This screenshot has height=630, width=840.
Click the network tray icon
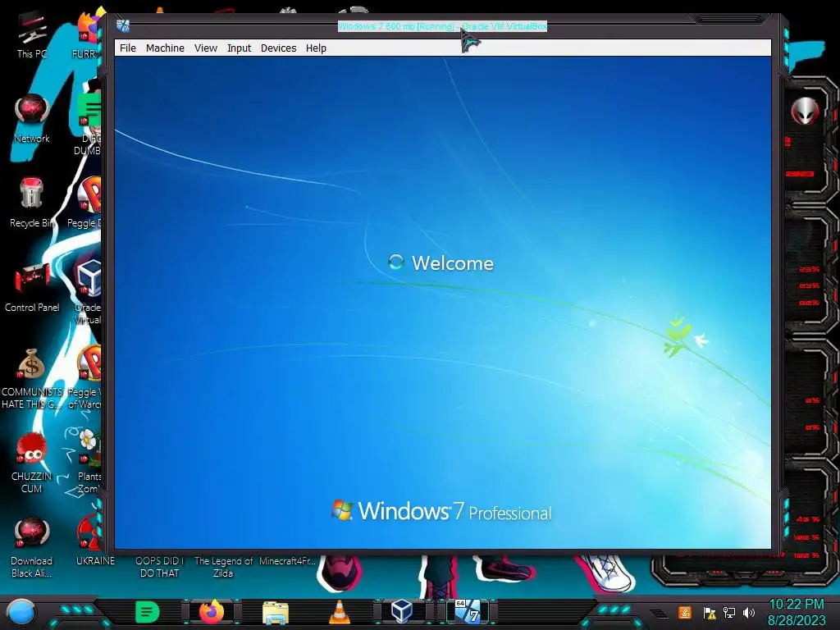click(x=729, y=612)
